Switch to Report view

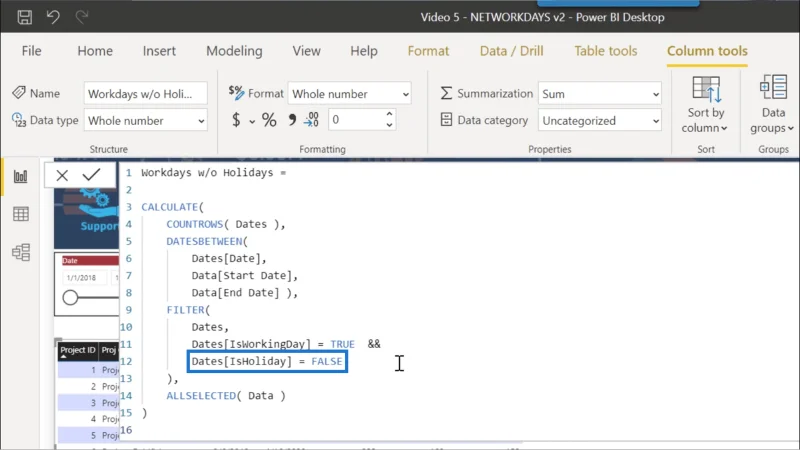(20, 177)
